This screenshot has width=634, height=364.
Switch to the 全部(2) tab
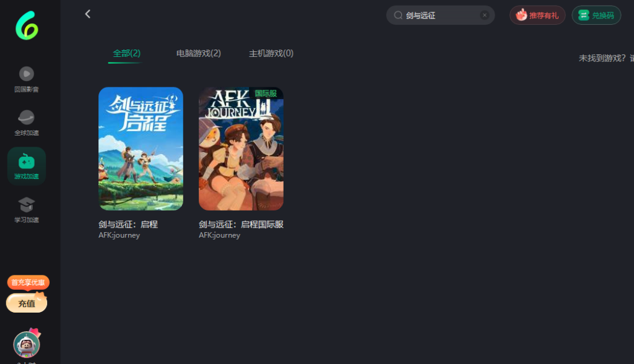126,53
